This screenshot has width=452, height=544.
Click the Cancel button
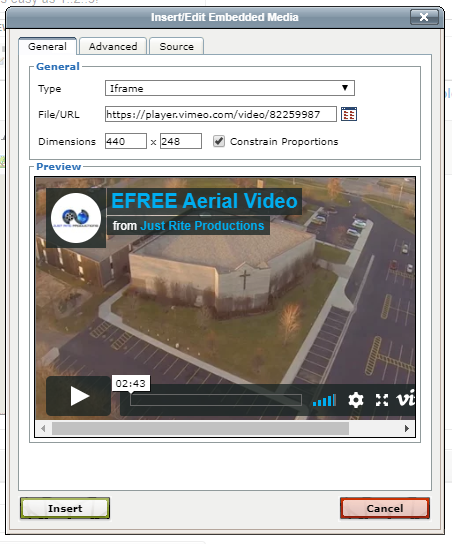(385, 508)
